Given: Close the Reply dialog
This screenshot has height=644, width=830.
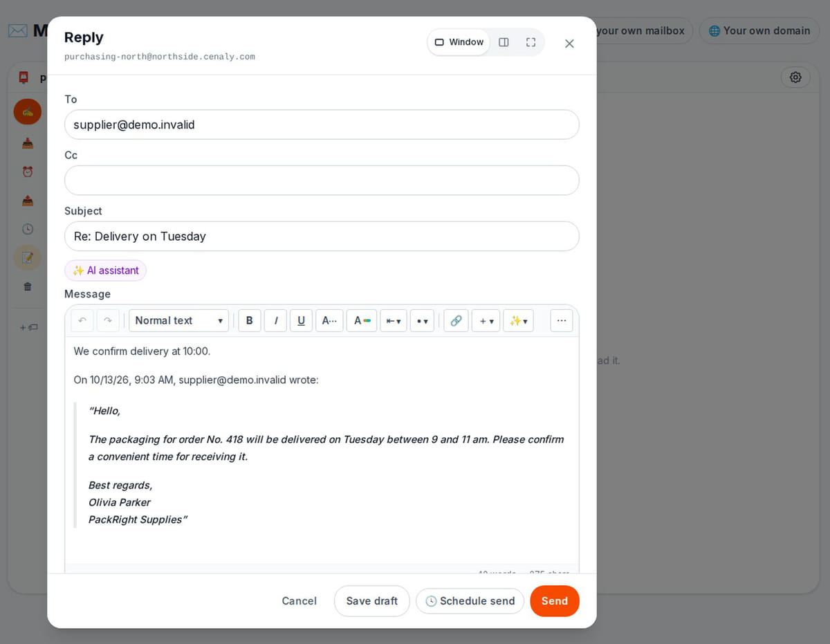Looking at the screenshot, I should click(x=569, y=43).
